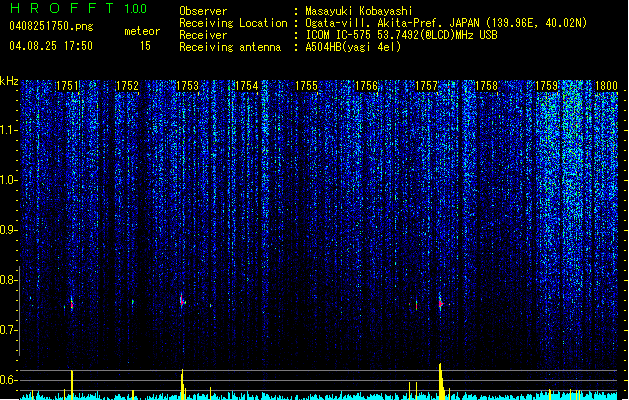Screen dimensions: 629x400
Task: Click the 1800 time marker
Action: click(606, 86)
